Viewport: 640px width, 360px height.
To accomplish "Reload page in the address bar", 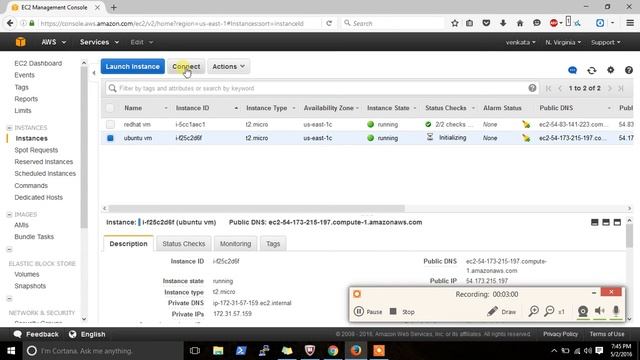I will pos(329,23).
